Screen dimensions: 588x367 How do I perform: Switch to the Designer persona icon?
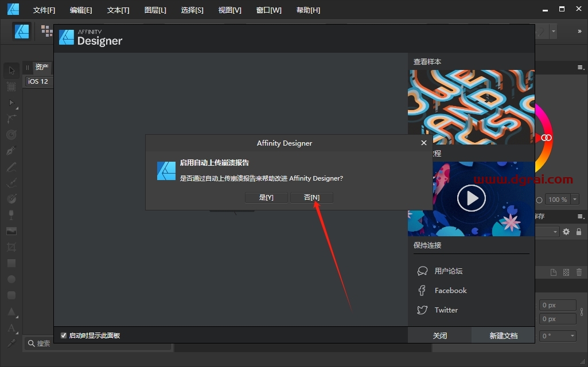click(22, 31)
